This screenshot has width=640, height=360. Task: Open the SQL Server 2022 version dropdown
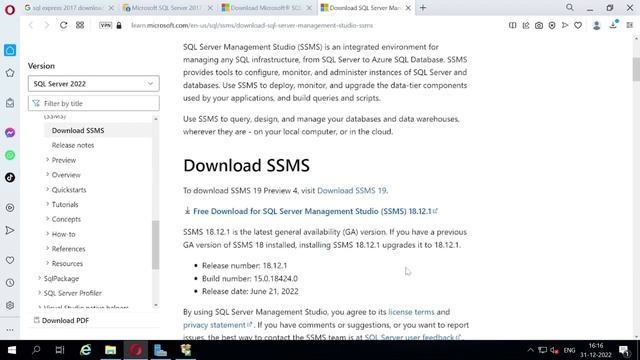coord(93,84)
